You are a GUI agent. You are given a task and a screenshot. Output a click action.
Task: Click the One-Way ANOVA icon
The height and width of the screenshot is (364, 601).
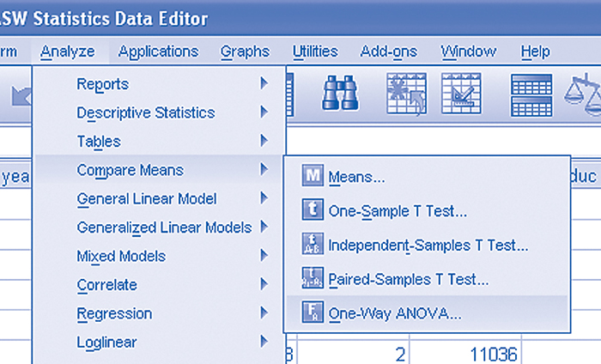click(313, 312)
